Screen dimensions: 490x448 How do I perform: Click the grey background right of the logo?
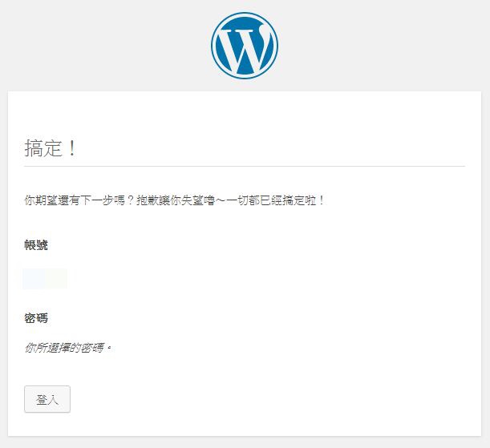tap(384, 46)
